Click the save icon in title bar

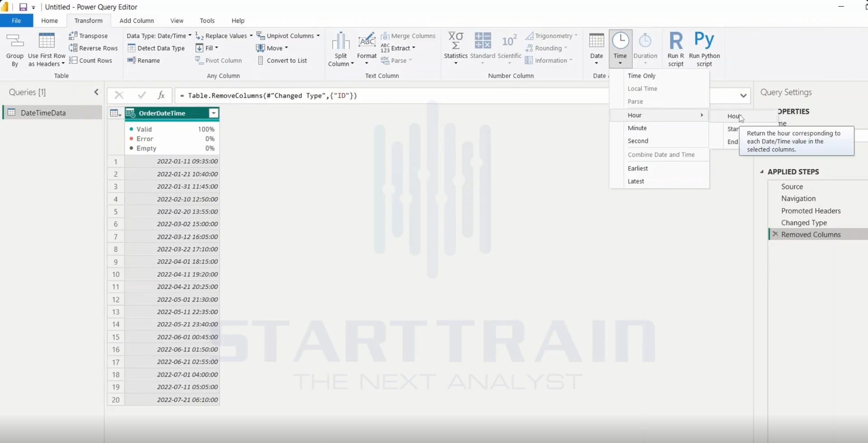click(23, 7)
